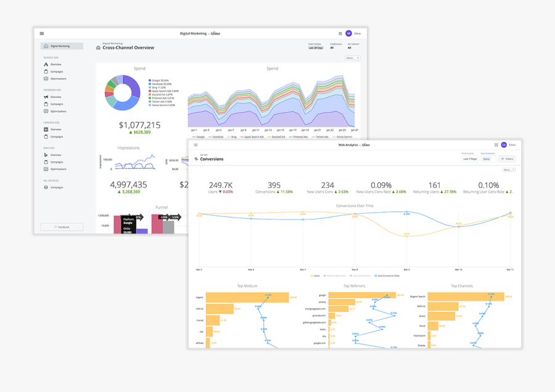Click the Bing Ads Overview icon

pyautogui.click(x=46, y=155)
